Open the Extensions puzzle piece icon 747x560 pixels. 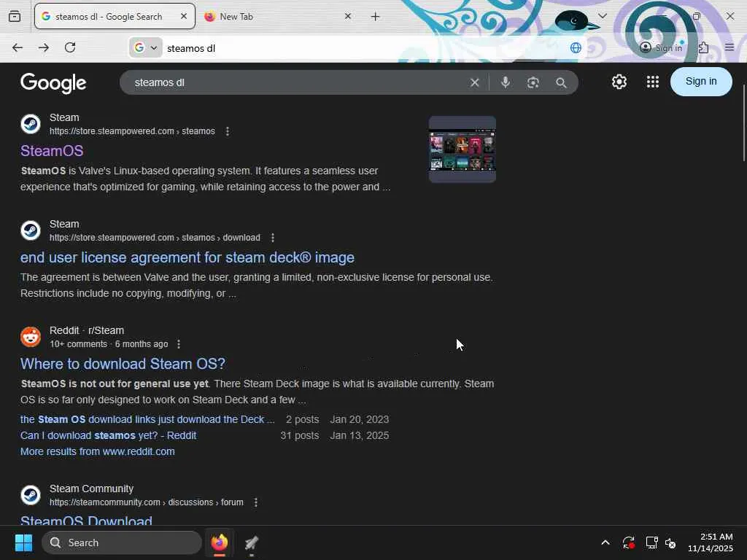(704, 47)
